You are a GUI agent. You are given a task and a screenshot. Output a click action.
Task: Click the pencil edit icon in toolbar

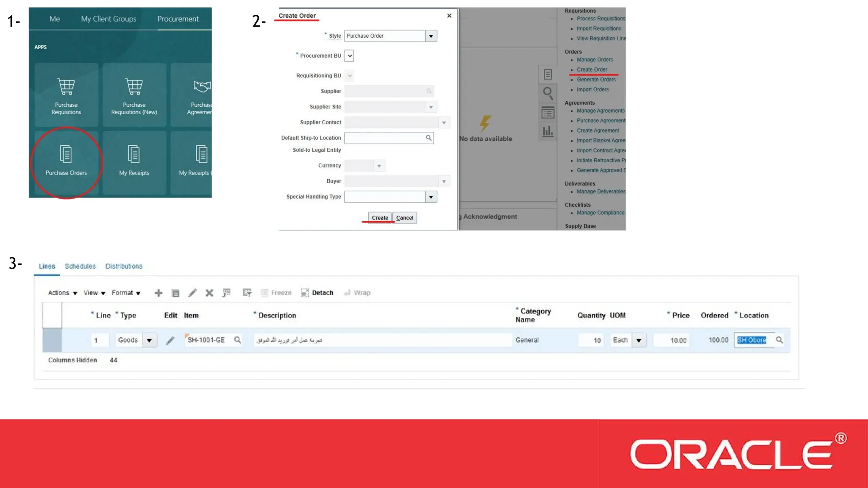[192, 293]
